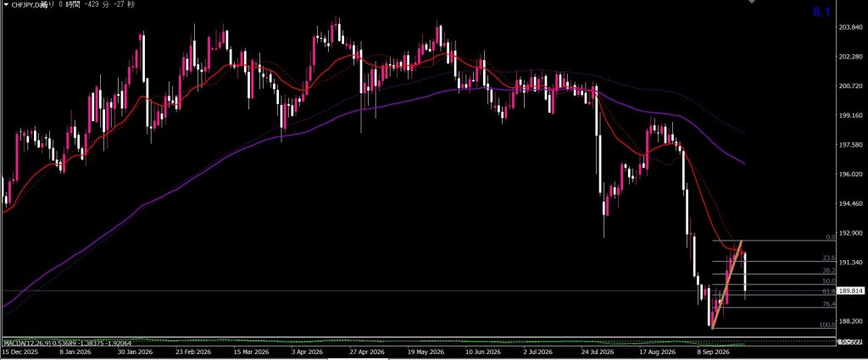Select the 196.020 price axis label
The image size is (868, 360).
[x=851, y=174]
